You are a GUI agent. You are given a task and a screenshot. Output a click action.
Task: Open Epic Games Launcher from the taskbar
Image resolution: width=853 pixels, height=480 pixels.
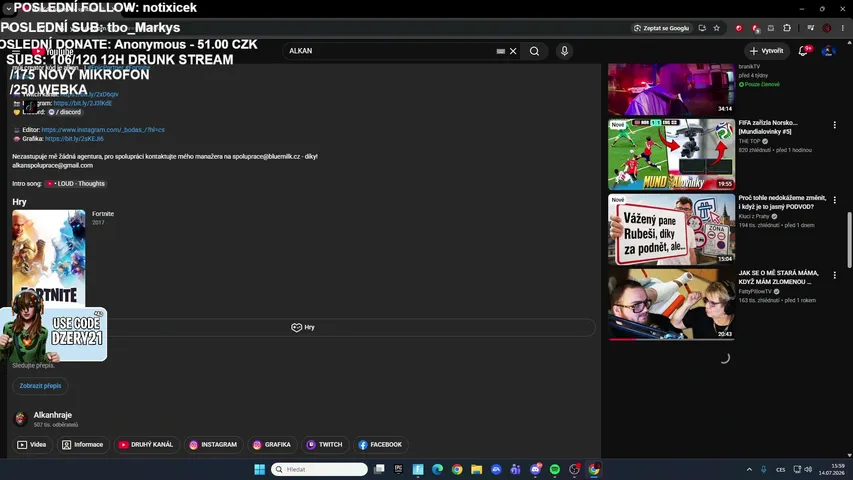point(398,469)
